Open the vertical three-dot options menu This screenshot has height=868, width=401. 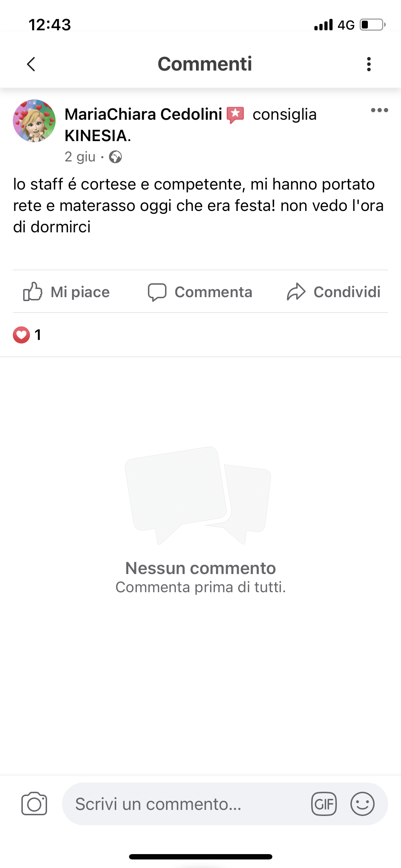coord(369,64)
